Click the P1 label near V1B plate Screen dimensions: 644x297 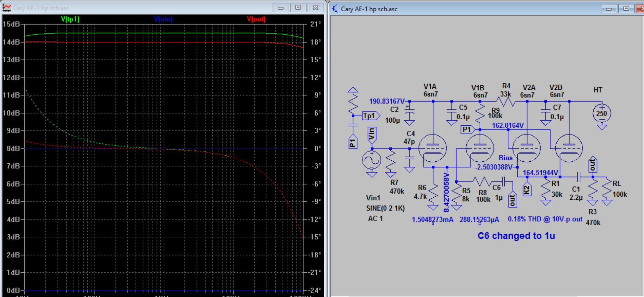(468, 129)
